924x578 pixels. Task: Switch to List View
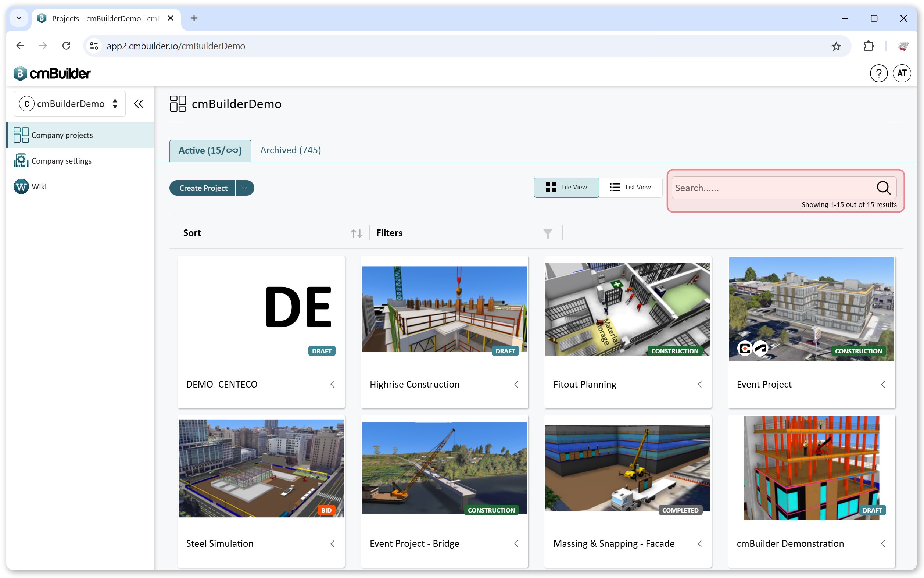[630, 187]
